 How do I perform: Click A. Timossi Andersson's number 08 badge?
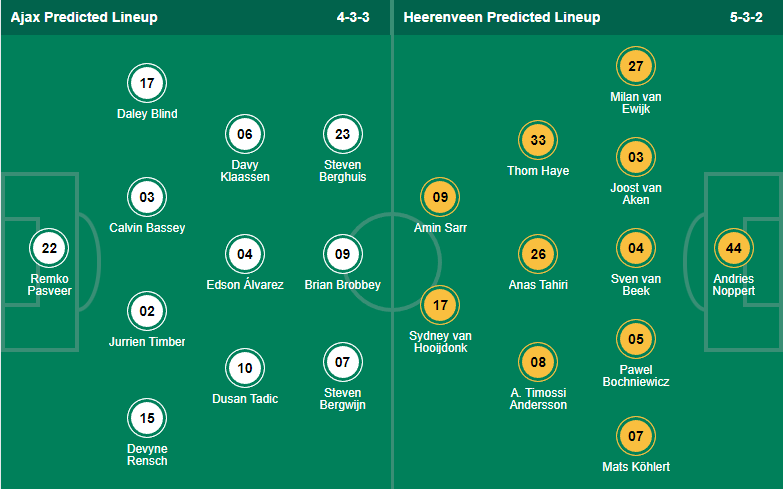pos(538,362)
